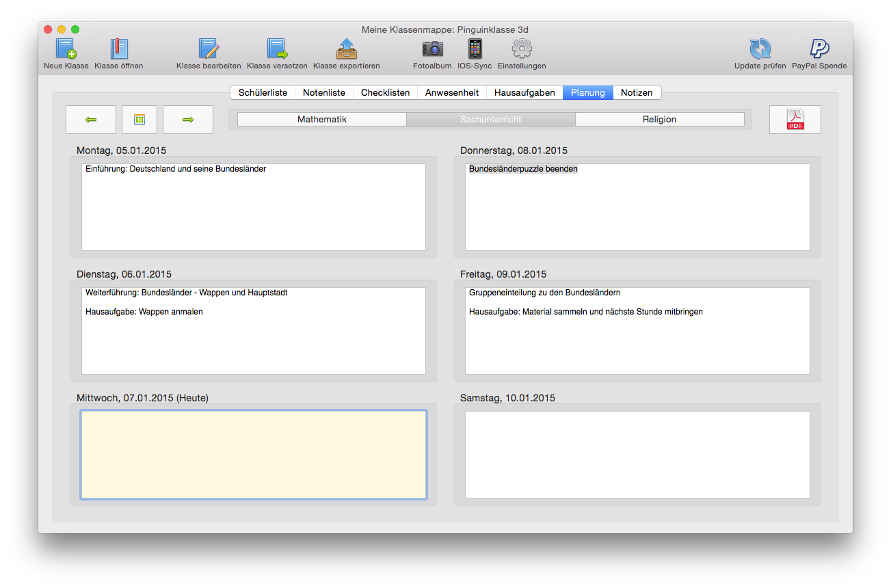891x588 pixels.
Task: Switch to the Notenliste tab
Action: point(324,92)
